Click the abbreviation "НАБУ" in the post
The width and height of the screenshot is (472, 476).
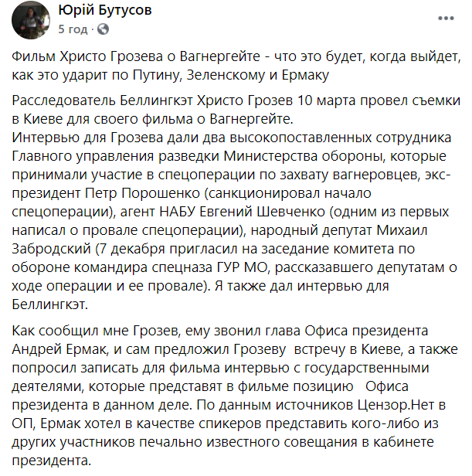tap(177, 212)
